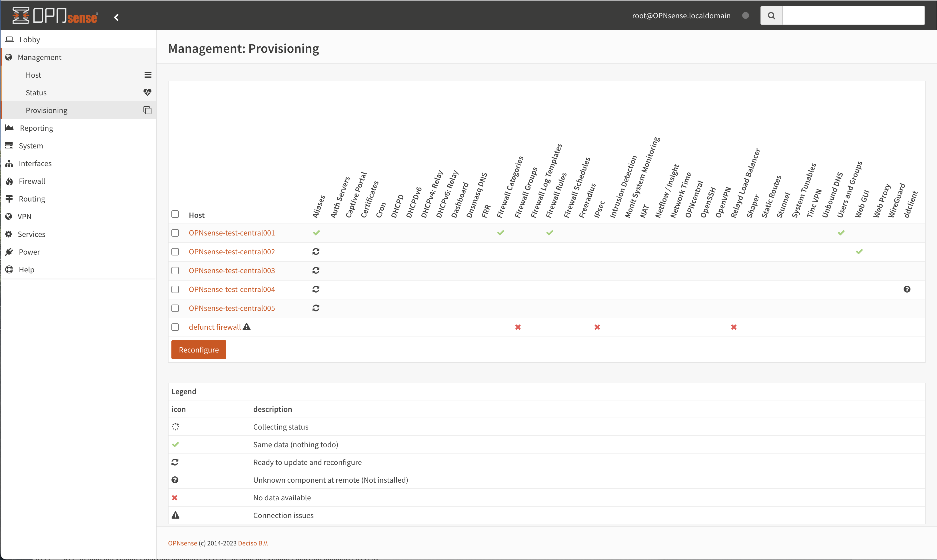Click the question mark icon on central004 row
Viewport: 937px width, 560px height.
click(907, 289)
